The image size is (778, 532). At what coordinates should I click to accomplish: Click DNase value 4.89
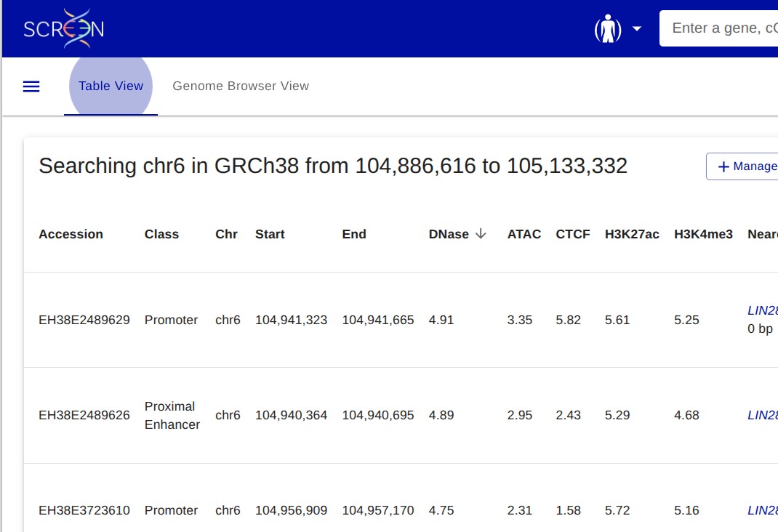tap(441, 415)
